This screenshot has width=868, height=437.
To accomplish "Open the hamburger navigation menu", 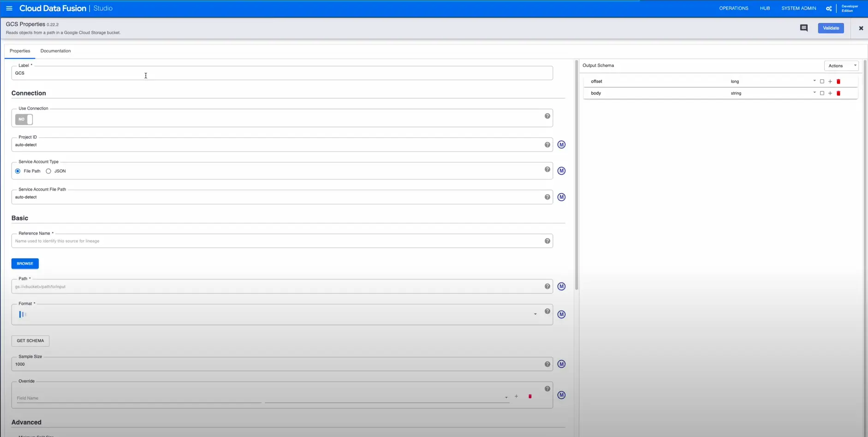I will (9, 8).
